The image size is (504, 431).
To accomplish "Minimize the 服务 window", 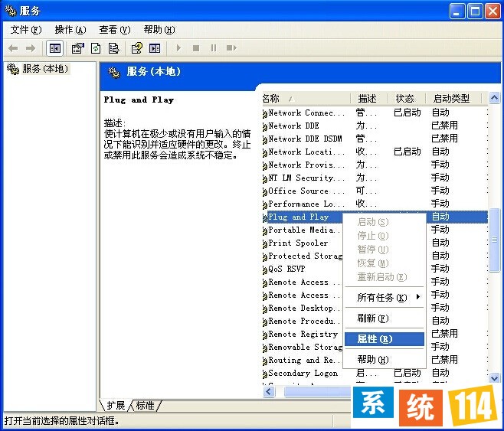I will [x=457, y=11].
